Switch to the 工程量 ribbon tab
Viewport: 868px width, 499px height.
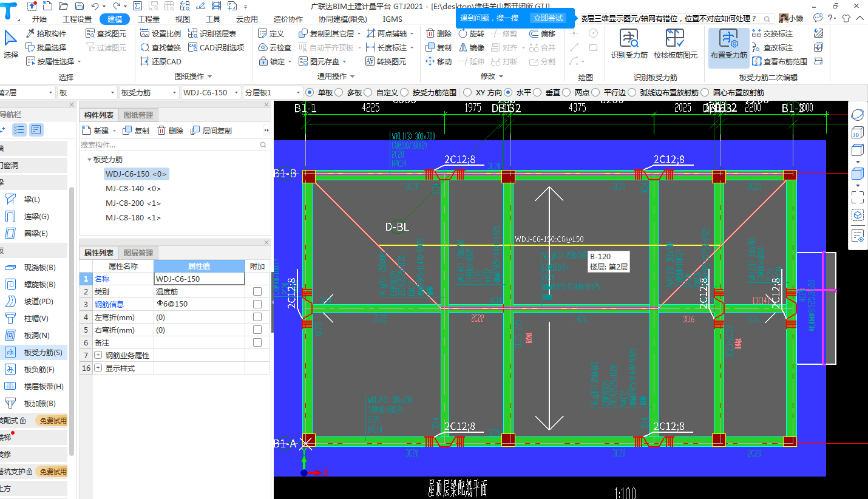pos(149,19)
